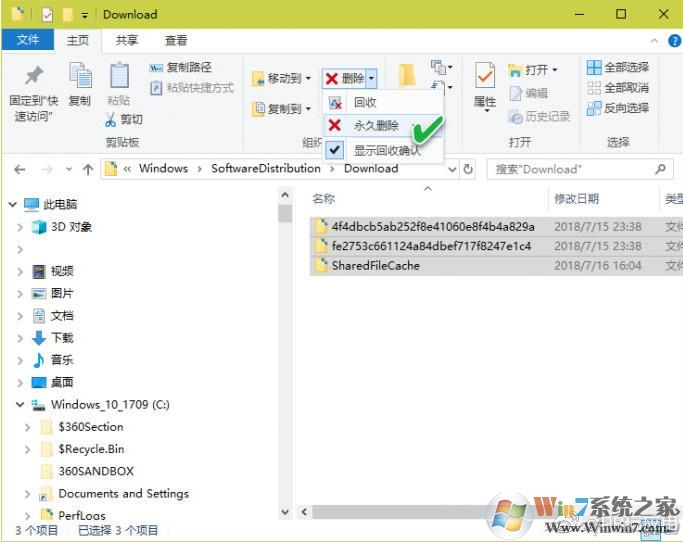The width and height of the screenshot is (683, 542).
Task: Click the file list horizontal scroll-left arrow
Action: (304, 512)
